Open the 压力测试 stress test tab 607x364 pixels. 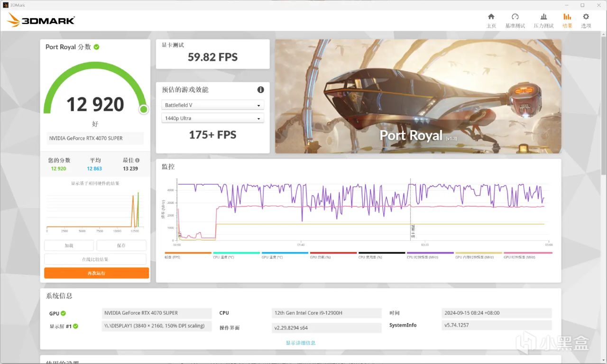click(x=543, y=21)
